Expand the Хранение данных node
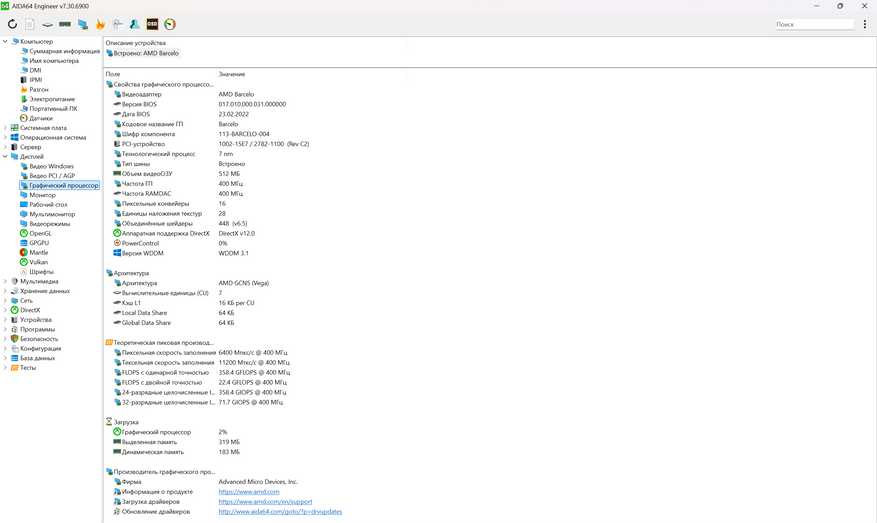Viewport: 877px width, 523px height. click(x=5, y=291)
